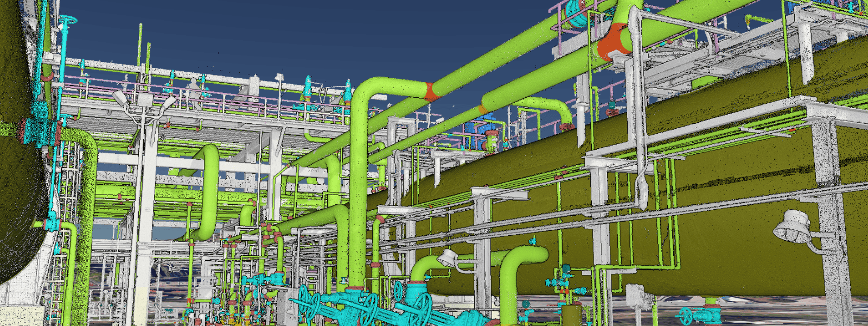Click the white electrical box at lower right
Screen dimensions: 868x326
pyautogui.click(x=636, y=296)
